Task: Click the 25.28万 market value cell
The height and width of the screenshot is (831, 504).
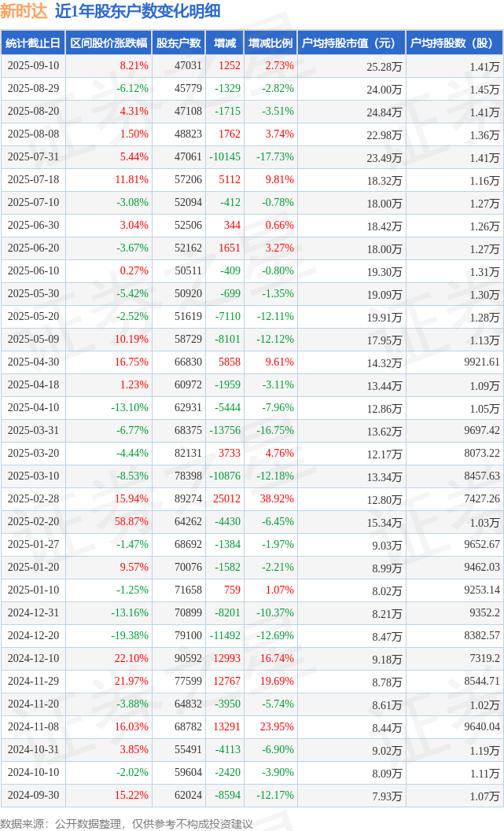Action: tap(384, 67)
